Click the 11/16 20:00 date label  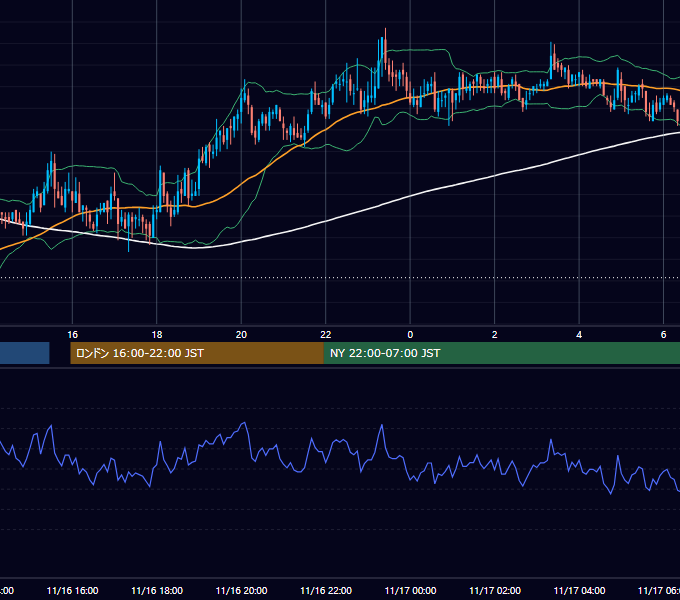(241, 590)
